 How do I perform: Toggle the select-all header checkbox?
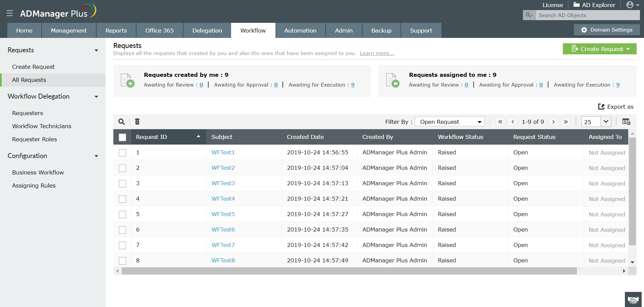pyautogui.click(x=122, y=137)
